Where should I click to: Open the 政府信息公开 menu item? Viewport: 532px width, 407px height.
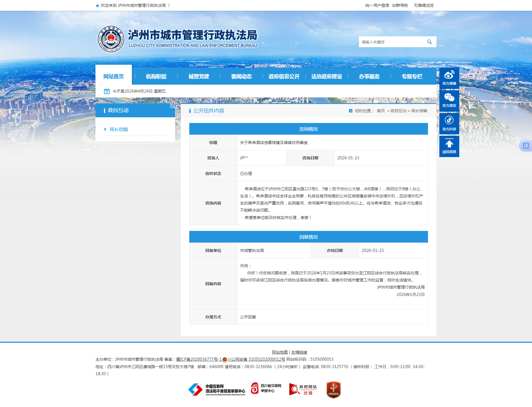[284, 76]
